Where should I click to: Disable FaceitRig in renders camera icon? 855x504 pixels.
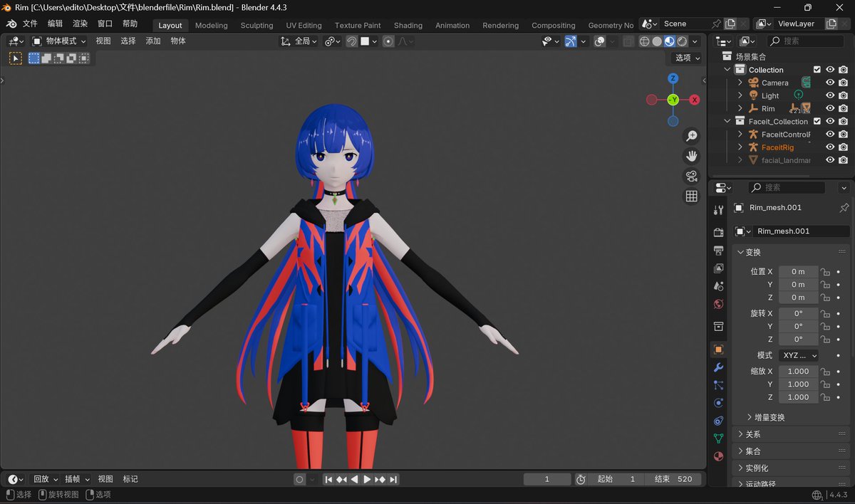pyautogui.click(x=843, y=147)
